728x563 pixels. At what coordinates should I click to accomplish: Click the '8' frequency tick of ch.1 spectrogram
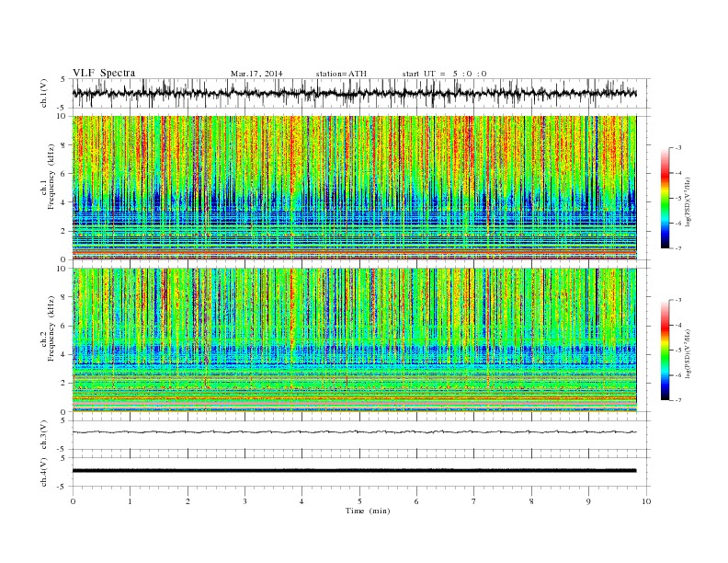64,145
